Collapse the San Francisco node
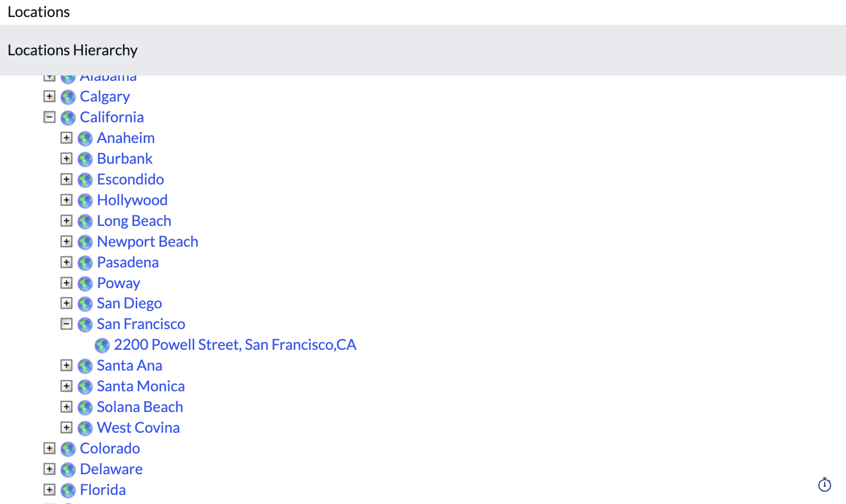Image resolution: width=846 pixels, height=504 pixels. pyautogui.click(x=67, y=324)
